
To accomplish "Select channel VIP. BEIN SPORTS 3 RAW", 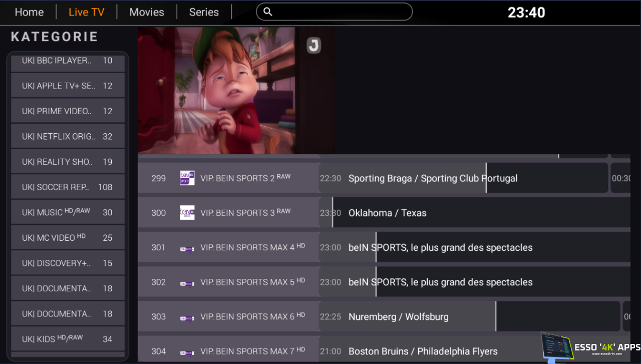I will 228,213.
